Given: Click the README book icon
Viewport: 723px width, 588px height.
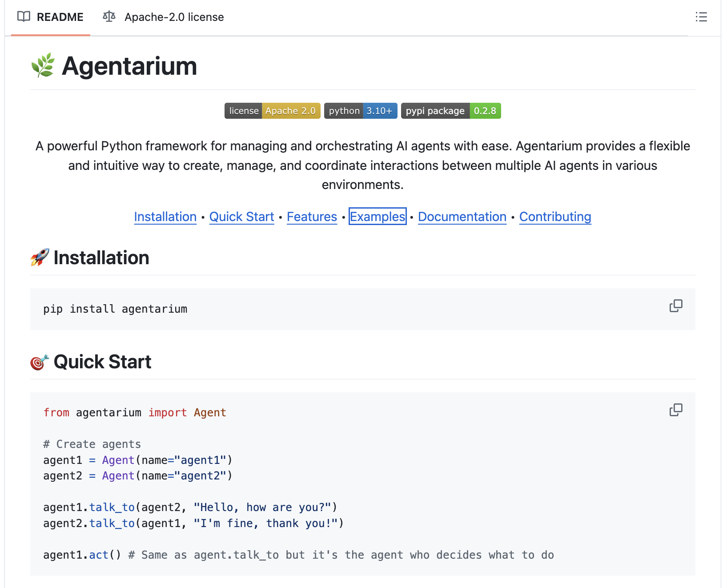Looking at the screenshot, I should click(x=25, y=17).
